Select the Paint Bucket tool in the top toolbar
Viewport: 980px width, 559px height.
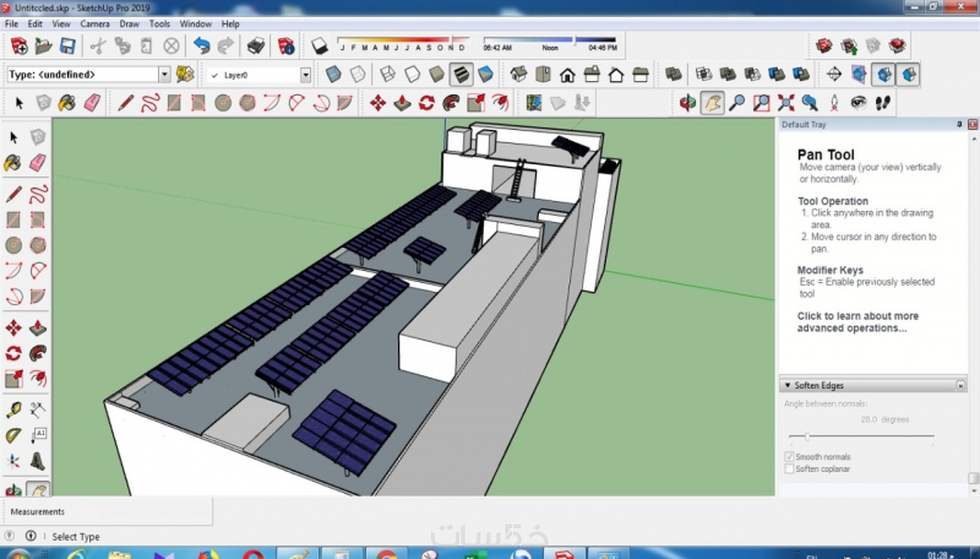pos(67,103)
